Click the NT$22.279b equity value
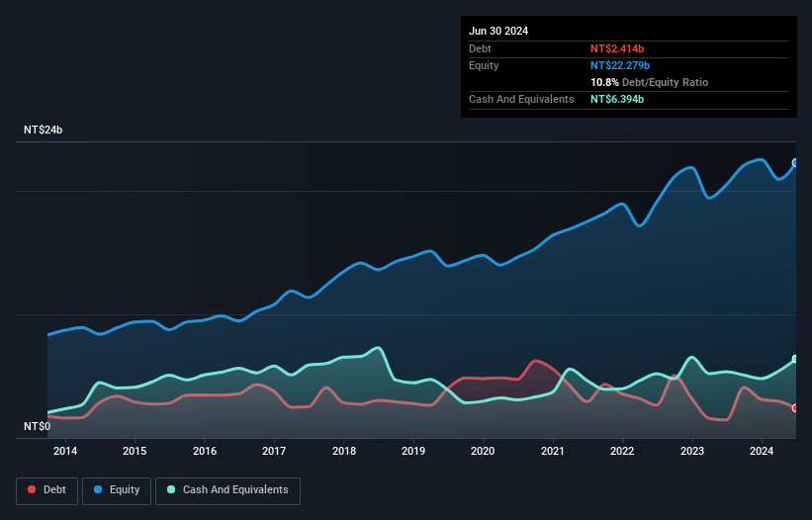The height and width of the screenshot is (520, 812). tap(620, 65)
